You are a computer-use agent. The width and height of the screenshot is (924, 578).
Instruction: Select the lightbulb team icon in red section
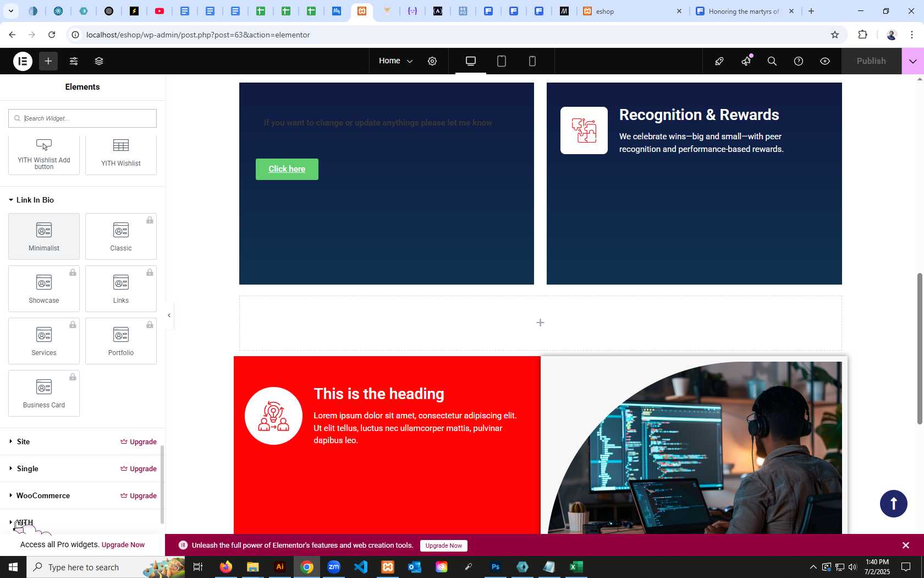coord(273,416)
